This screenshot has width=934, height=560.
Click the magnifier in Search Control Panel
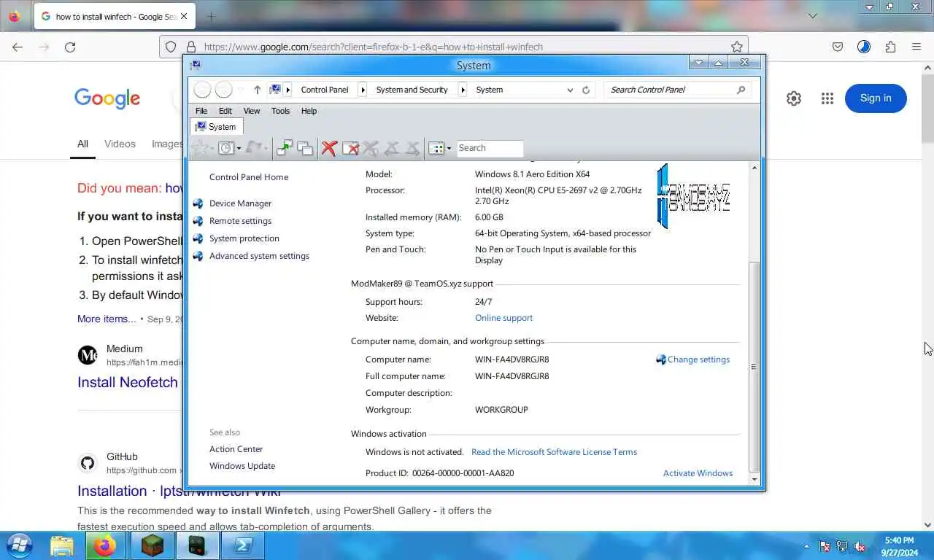pos(741,90)
